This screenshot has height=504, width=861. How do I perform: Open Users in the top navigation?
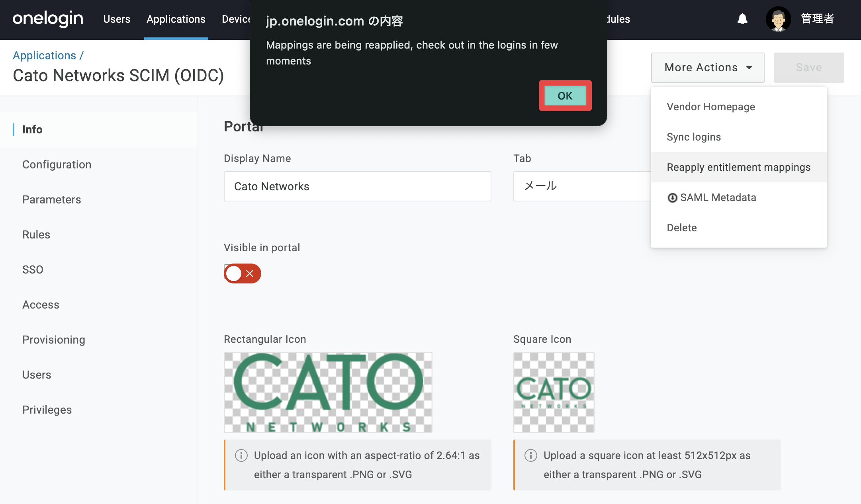(117, 19)
